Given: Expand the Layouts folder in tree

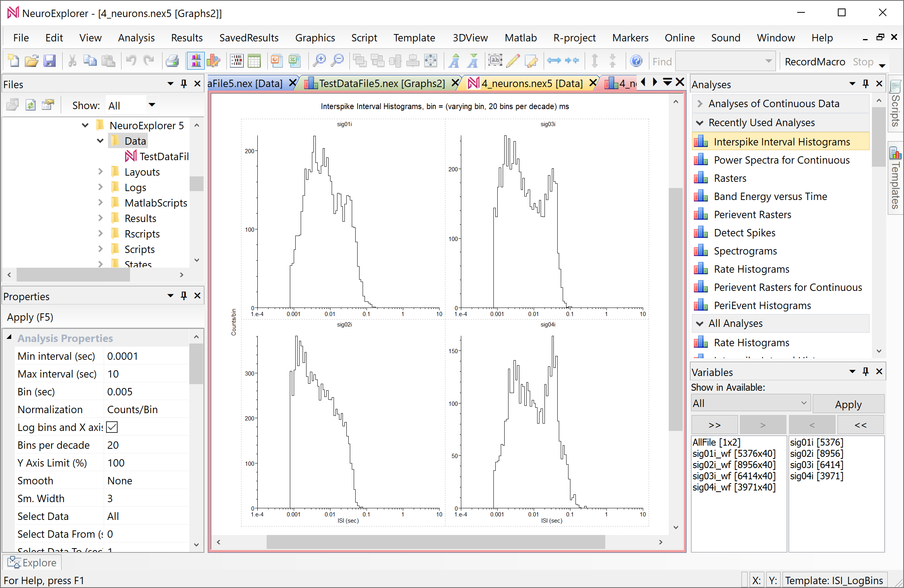Looking at the screenshot, I should tap(101, 172).
